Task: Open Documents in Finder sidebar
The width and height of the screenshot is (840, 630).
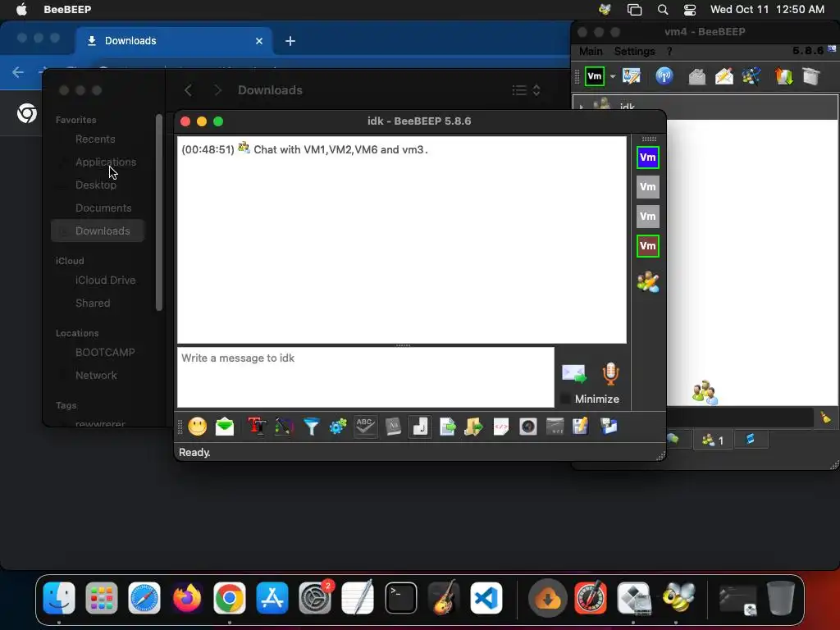Action: tap(103, 208)
